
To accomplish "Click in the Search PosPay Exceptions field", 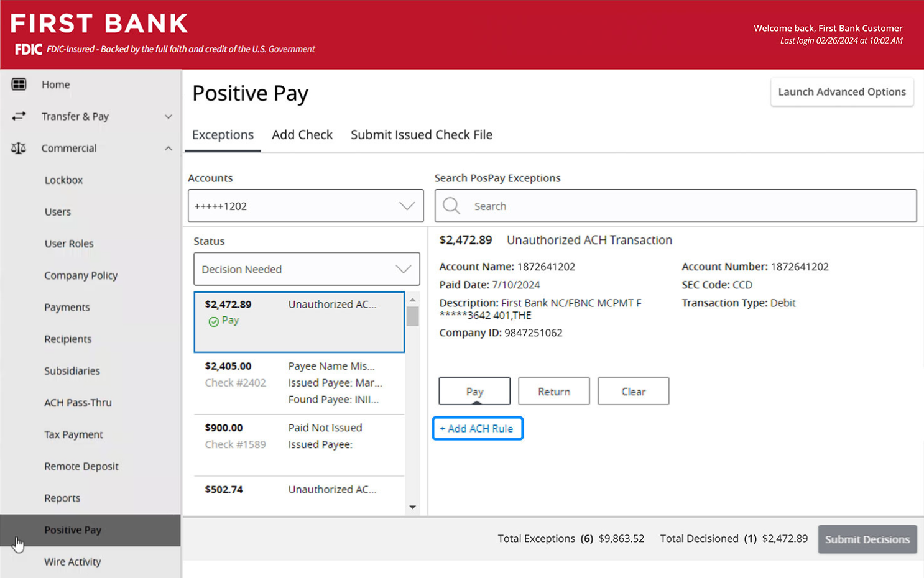I will (x=684, y=206).
